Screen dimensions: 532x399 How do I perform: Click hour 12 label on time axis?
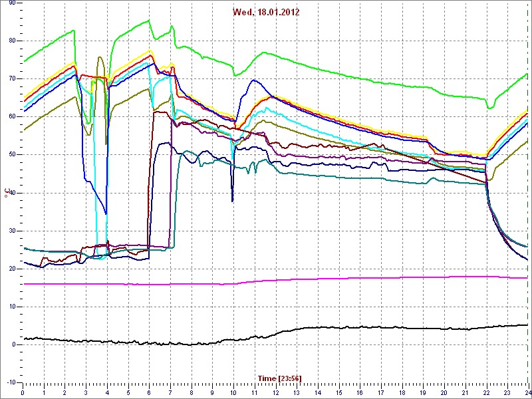tap(275, 392)
